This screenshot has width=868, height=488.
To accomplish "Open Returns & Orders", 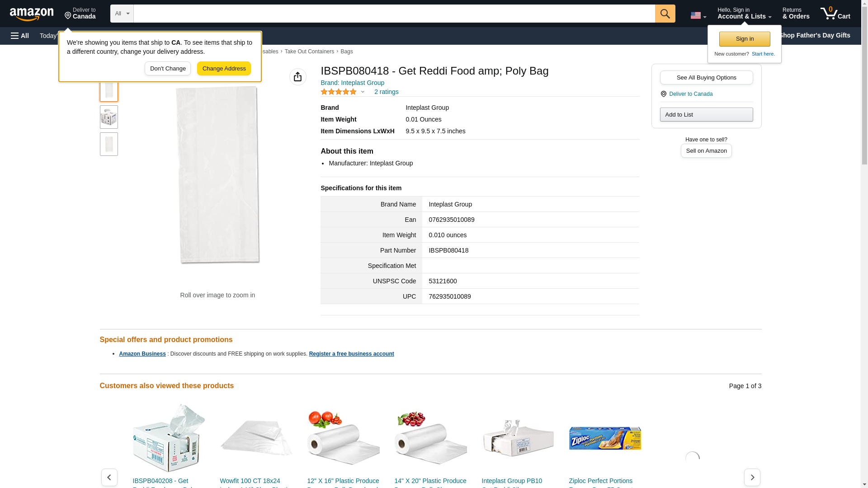I will pyautogui.click(x=796, y=14).
